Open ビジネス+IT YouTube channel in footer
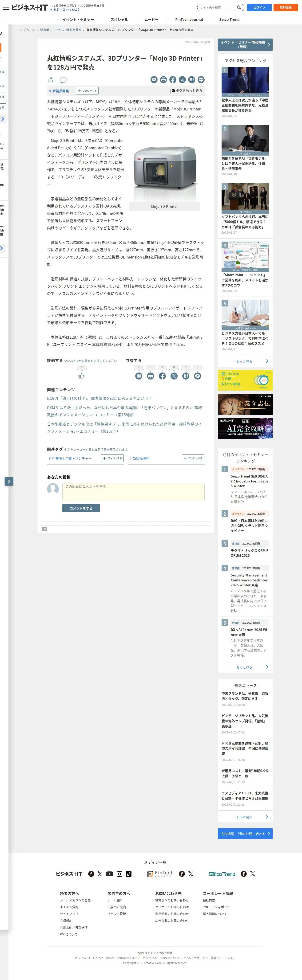Screen dimensions: 302x980 [110, 874]
